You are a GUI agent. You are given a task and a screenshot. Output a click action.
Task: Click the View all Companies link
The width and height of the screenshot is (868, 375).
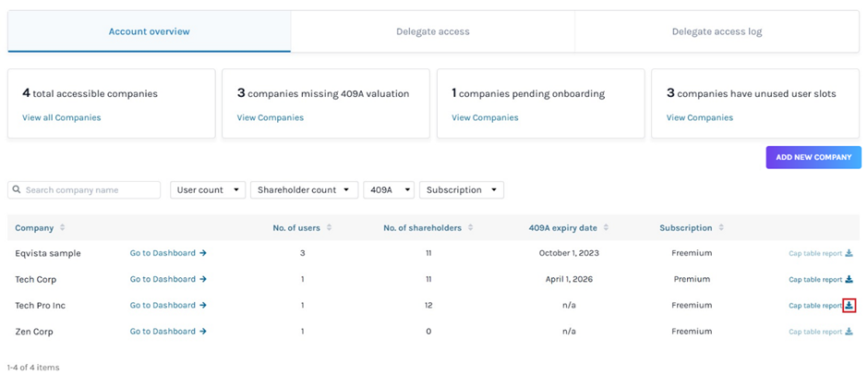click(x=62, y=118)
